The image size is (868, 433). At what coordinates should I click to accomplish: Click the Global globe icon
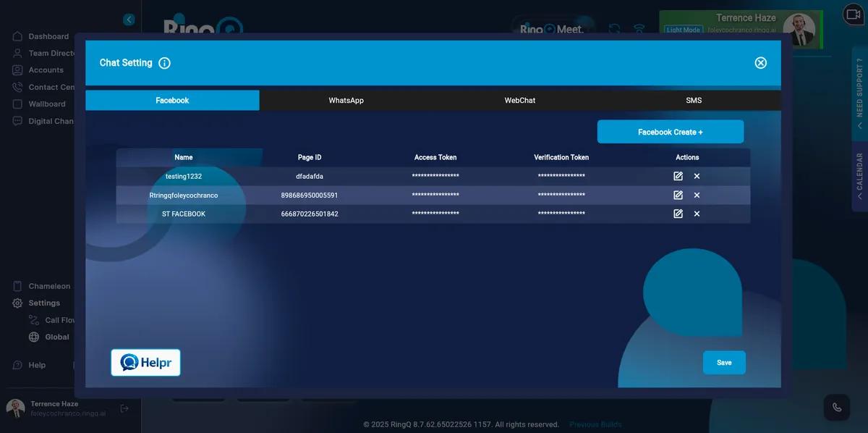point(34,337)
